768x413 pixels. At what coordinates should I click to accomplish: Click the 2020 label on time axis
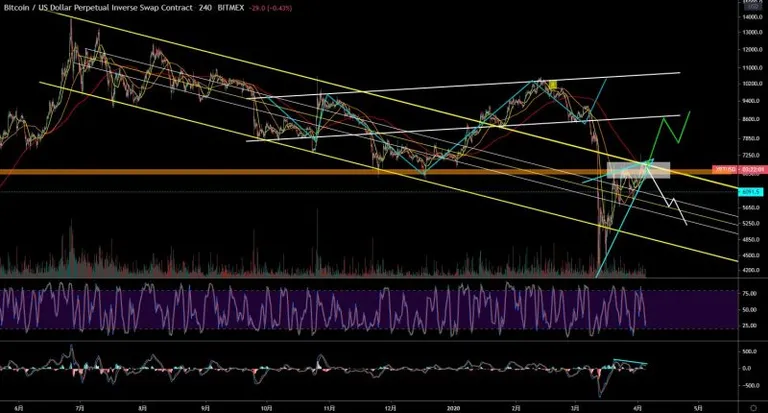[x=454, y=408]
